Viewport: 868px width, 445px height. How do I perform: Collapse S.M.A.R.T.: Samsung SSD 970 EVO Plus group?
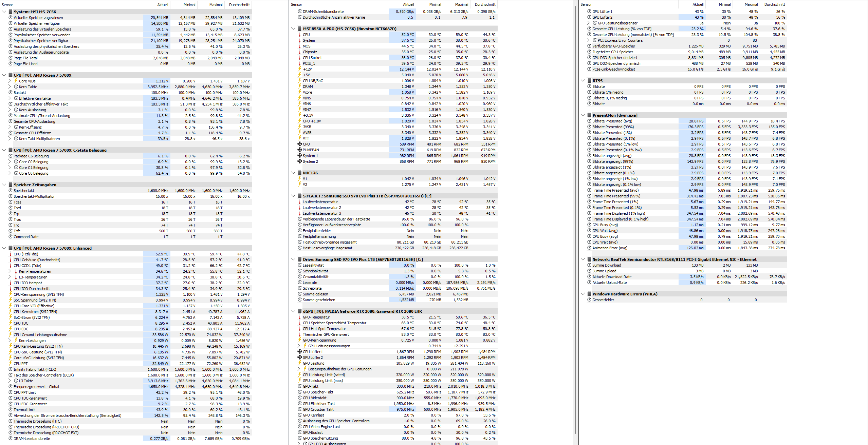pos(293,196)
